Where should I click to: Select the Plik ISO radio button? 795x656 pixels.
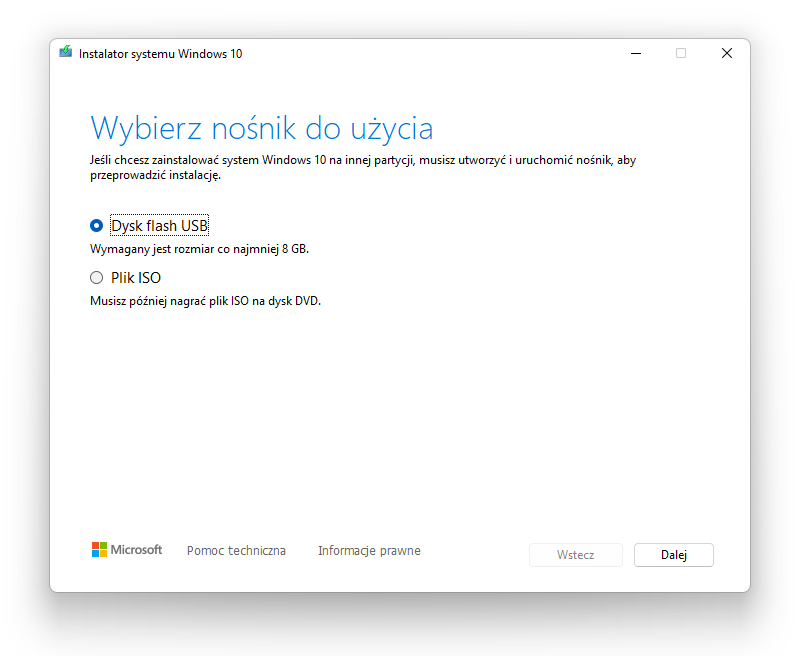coord(96,278)
